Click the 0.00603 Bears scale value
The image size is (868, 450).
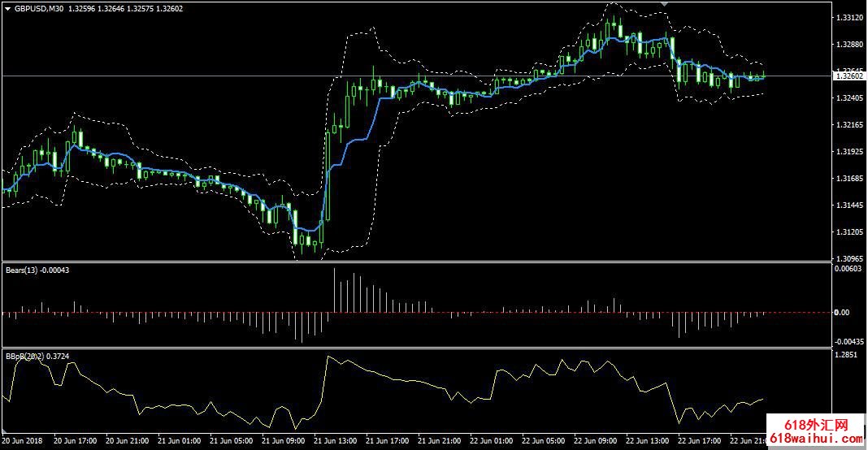pyautogui.click(x=848, y=269)
